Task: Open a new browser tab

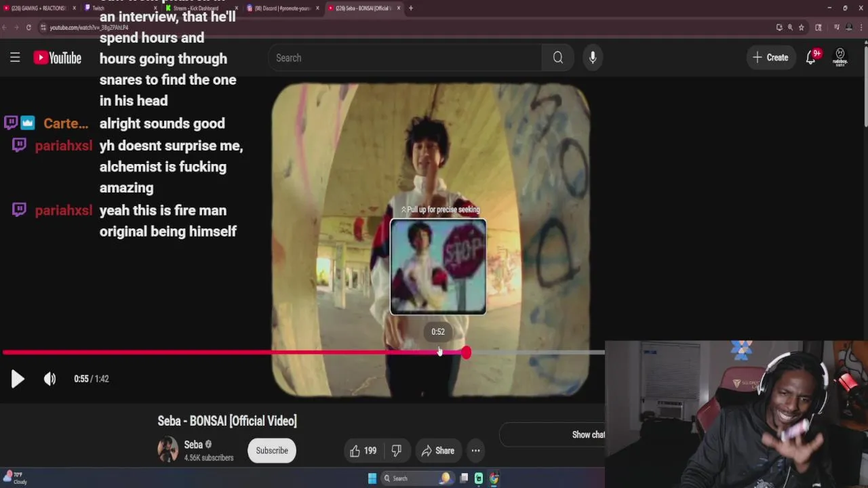Action: coord(411,8)
